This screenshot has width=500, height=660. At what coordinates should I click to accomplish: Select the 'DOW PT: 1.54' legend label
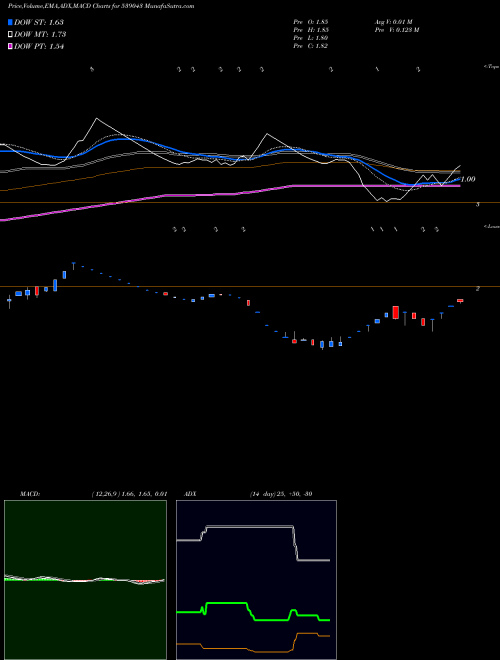click(39, 47)
